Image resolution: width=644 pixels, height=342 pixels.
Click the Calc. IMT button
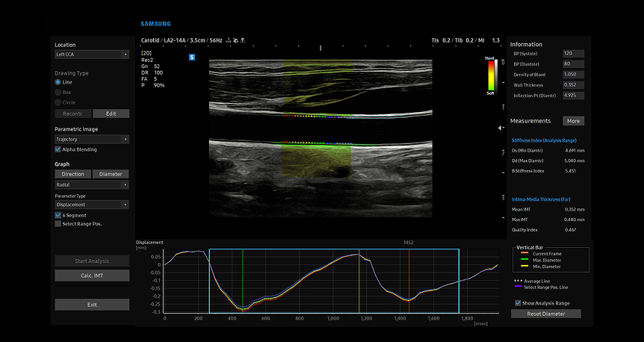[x=92, y=276]
